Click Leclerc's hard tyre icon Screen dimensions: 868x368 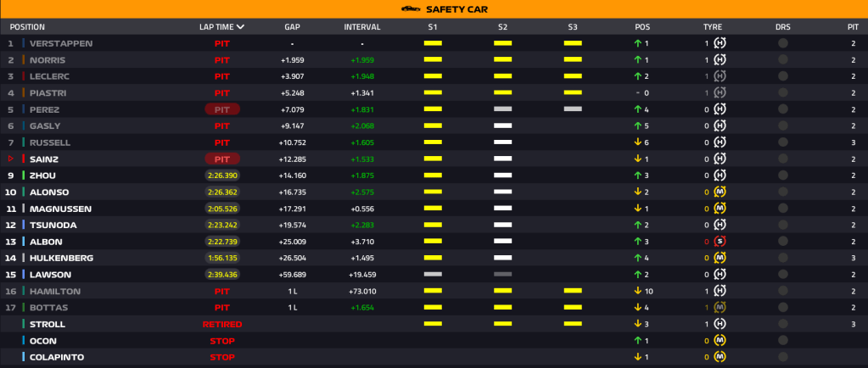point(720,76)
